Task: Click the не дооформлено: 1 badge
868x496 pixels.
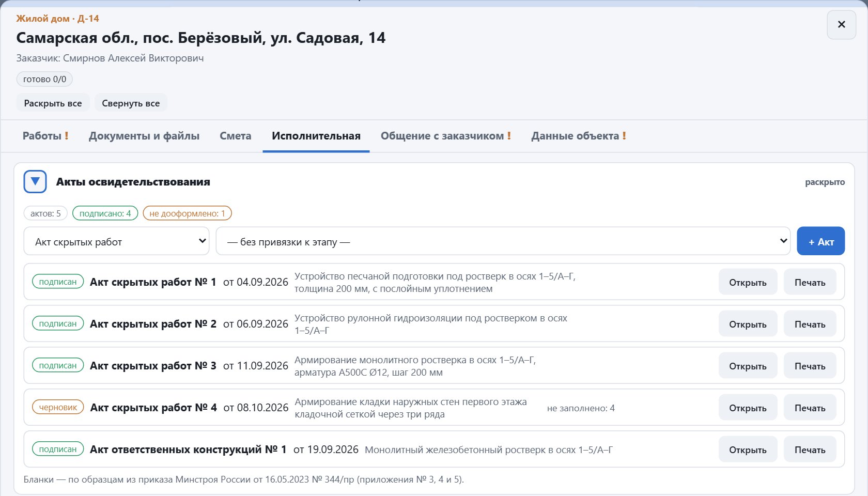Action: click(x=187, y=213)
